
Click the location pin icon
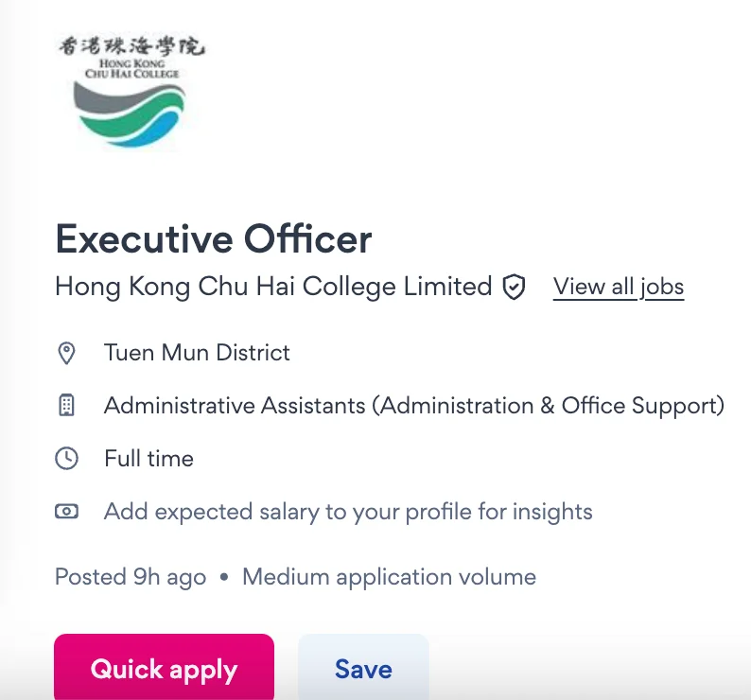point(66,354)
